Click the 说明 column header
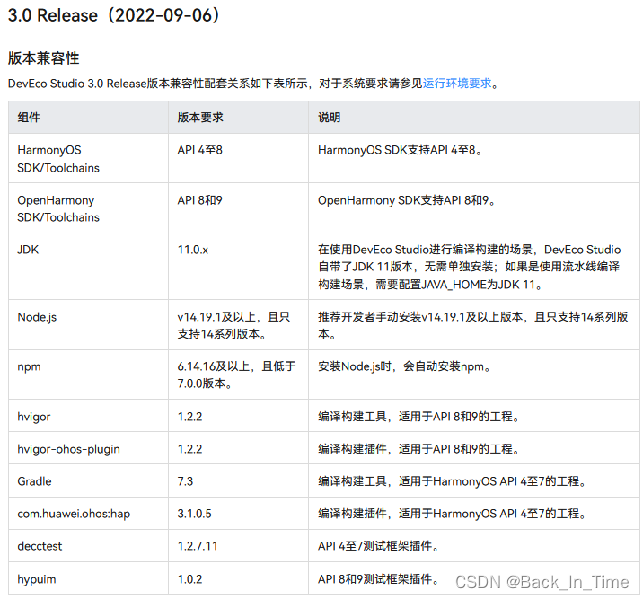644x600 pixels. tap(329, 117)
